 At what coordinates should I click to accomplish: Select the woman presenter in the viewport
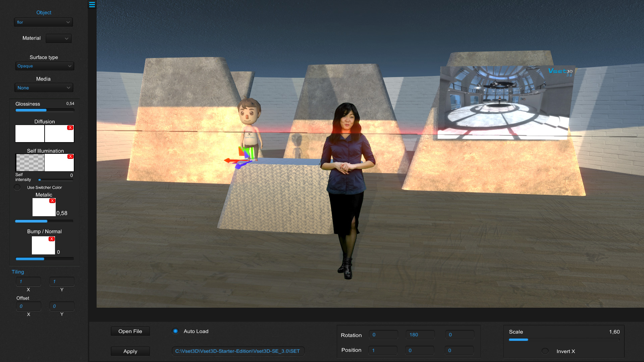[x=347, y=191]
